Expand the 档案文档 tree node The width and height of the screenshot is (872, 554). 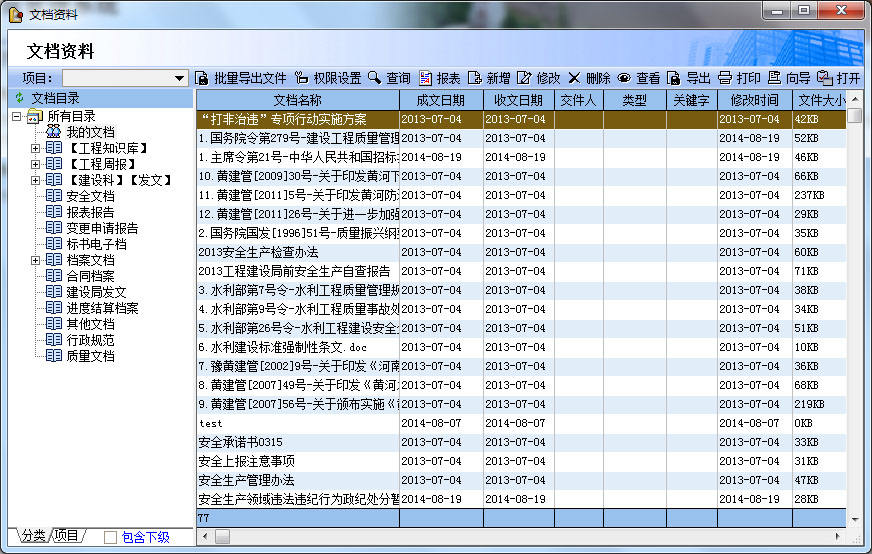pos(36,261)
